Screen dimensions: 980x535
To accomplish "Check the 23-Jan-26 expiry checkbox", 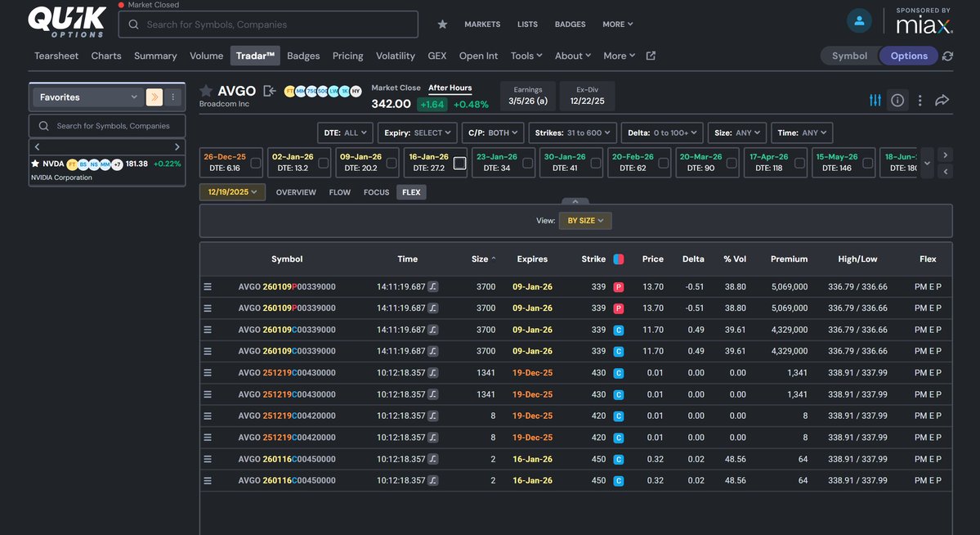I will [x=527, y=163].
